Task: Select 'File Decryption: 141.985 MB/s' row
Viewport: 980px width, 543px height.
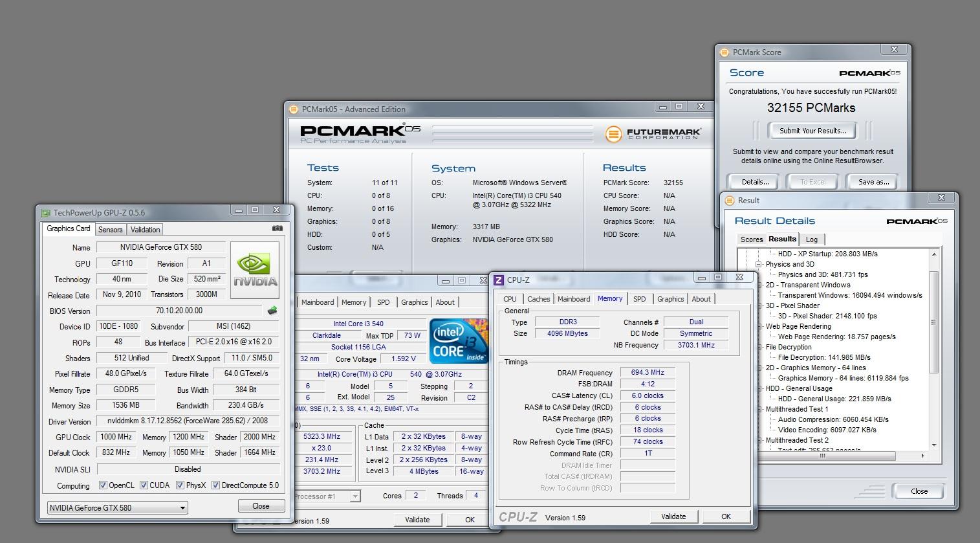Action: point(824,358)
